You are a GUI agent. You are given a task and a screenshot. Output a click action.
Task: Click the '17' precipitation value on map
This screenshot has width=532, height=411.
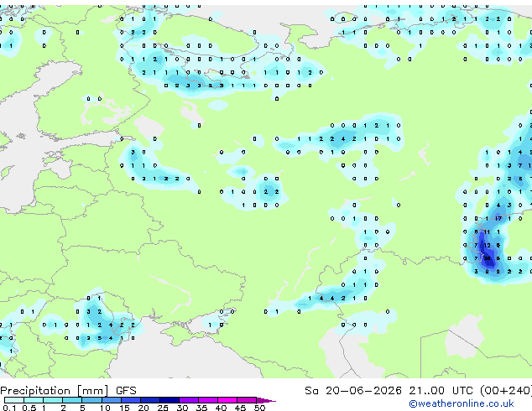click(x=498, y=219)
